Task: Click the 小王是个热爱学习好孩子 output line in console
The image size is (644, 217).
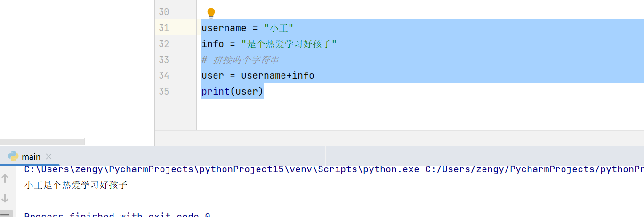Action: click(76, 185)
